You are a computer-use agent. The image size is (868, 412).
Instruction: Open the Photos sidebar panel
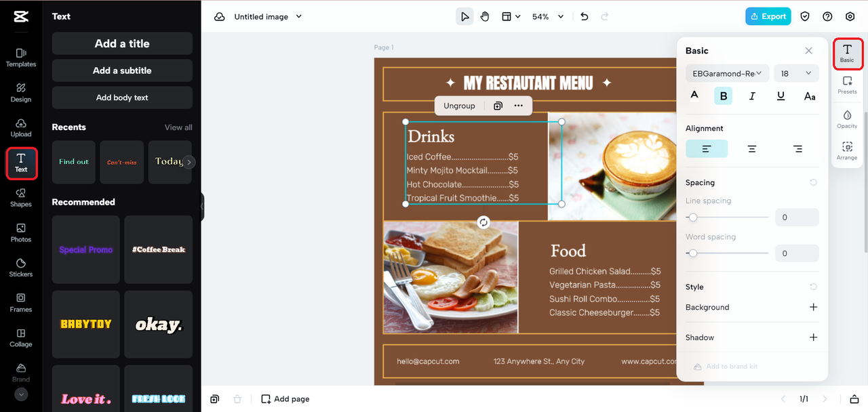tap(21, 232)
